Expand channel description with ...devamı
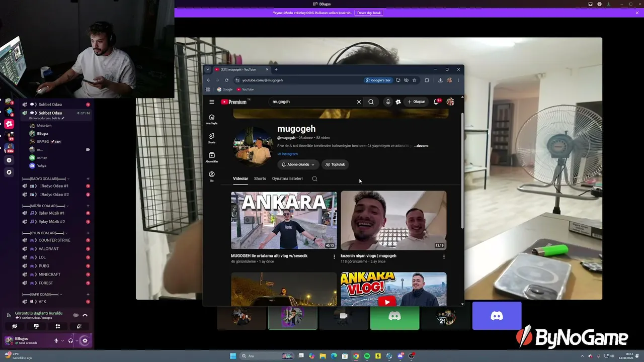Screen dimensions: 644x362 tap(421, 146)
